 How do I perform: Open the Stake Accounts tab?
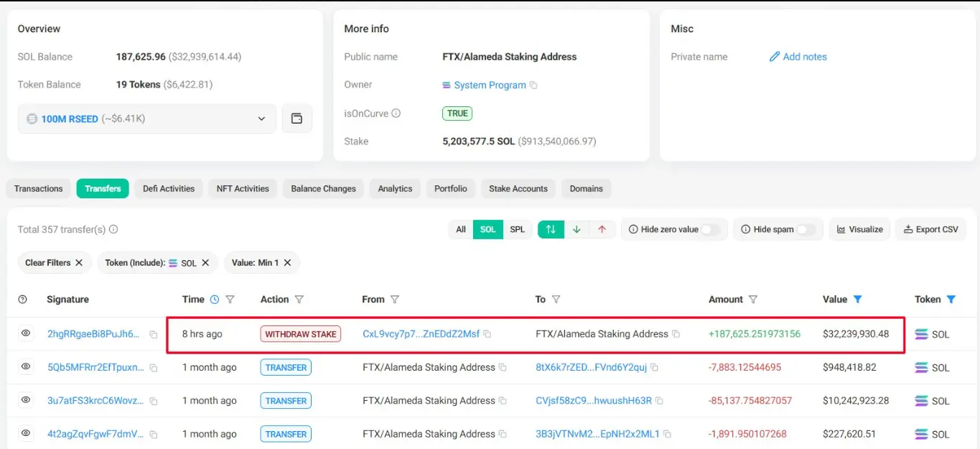(x=518, y=189)
